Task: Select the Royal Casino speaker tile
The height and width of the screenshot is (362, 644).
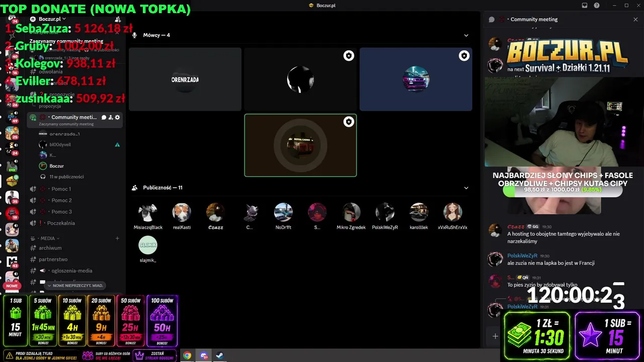Action: click(x=300, y=145)
